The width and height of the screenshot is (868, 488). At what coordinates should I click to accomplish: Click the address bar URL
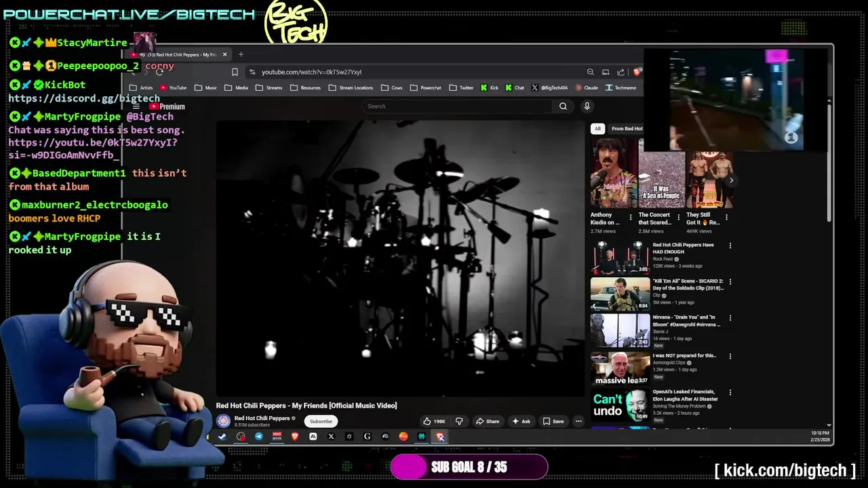click(x=312, y=72)
